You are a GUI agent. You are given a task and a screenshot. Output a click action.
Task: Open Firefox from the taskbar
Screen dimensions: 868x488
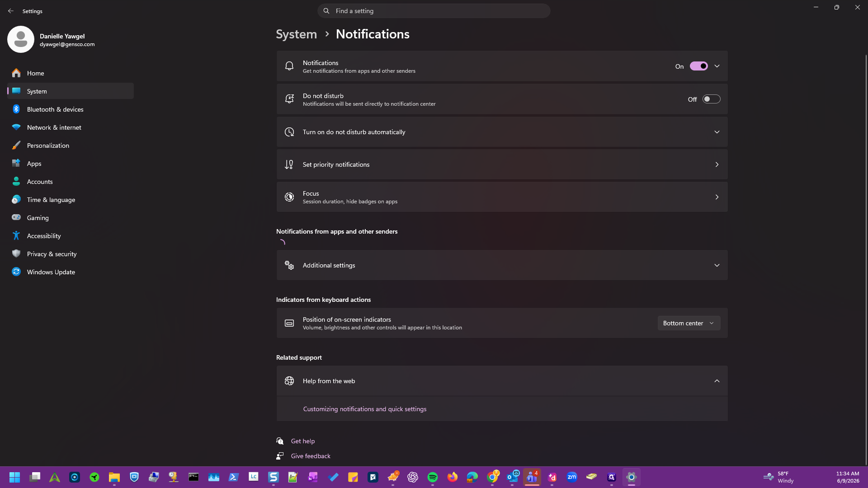tap(452, 477)
